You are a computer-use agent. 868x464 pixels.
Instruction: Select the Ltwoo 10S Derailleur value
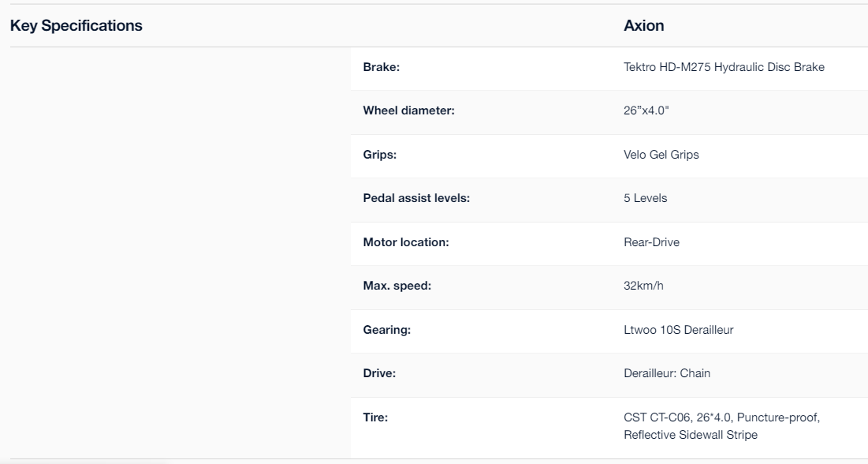(679, 330)
